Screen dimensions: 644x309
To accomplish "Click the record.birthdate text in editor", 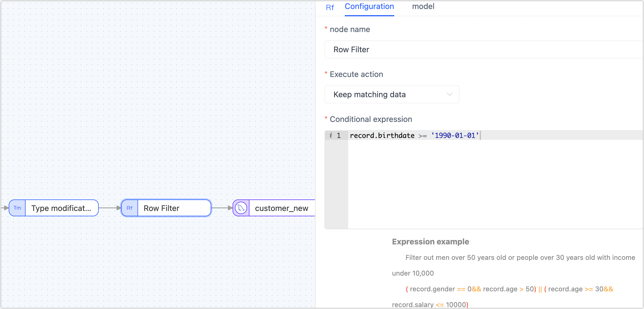I will [x=382, y=135].
